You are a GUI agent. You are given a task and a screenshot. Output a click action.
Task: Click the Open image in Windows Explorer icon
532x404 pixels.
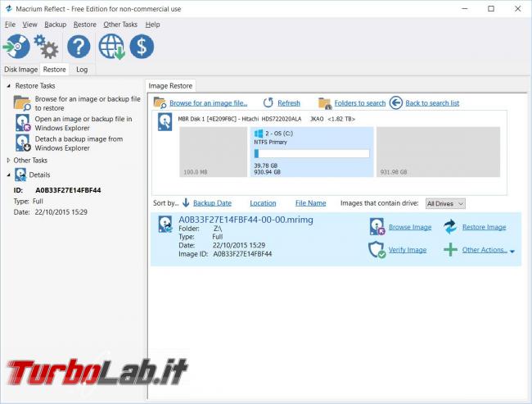pos(23,123)
